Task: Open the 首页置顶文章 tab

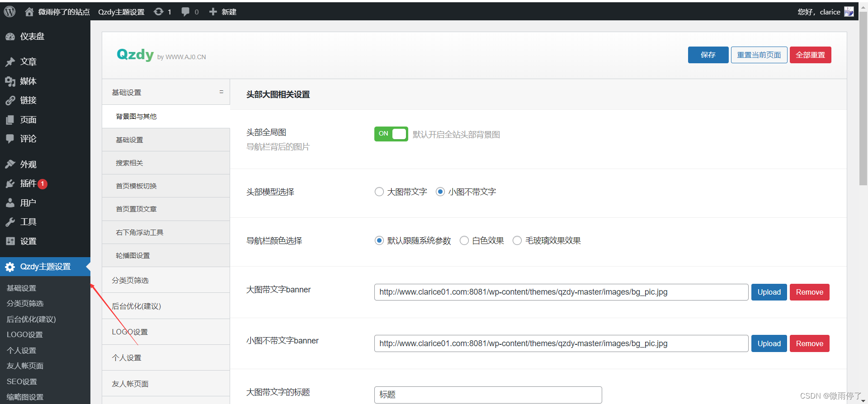Action: (166, 209)
